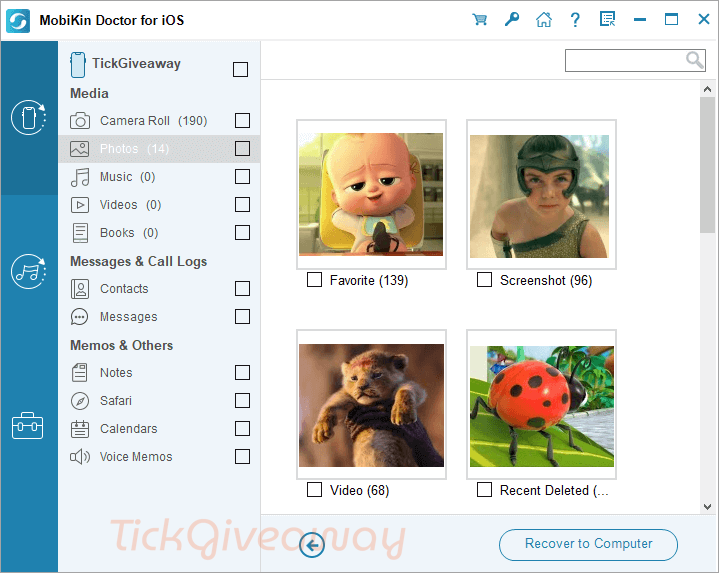Viewport: 719px width, 573px height.
Task: Click the TickGiveaway device name
Action: point(137,64)
